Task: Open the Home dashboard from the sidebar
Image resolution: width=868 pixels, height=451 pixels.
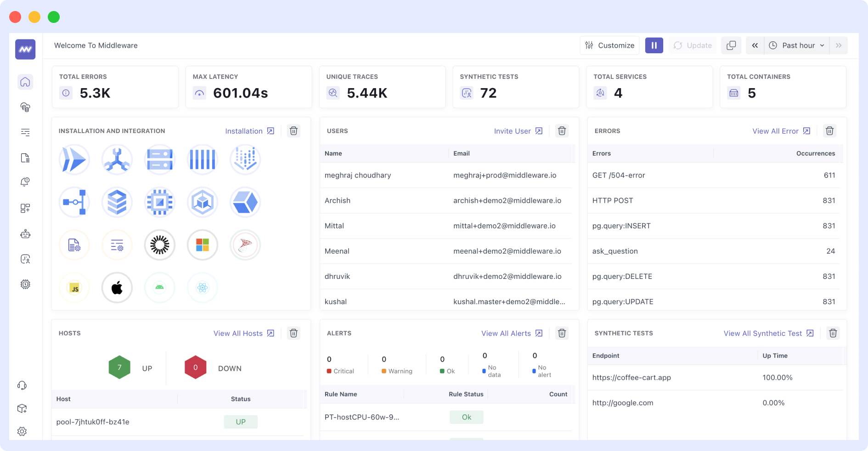Action: pyautogui.click(x=26, y=82)
